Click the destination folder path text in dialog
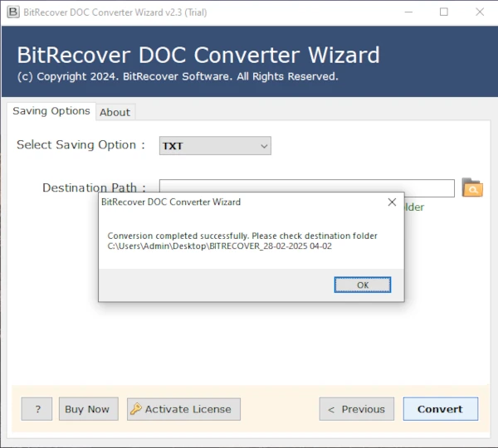 pos(219,246)
